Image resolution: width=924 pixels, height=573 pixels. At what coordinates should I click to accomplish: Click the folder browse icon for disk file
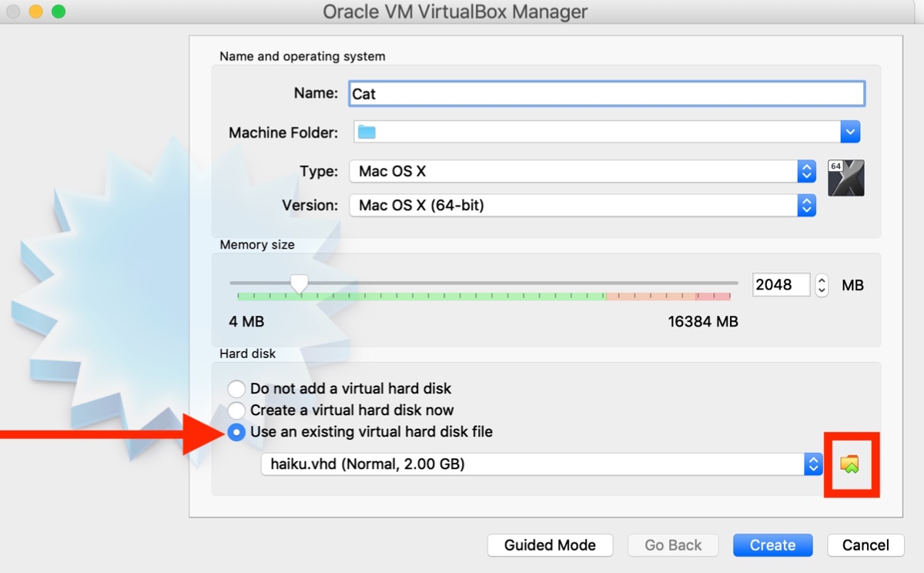coord(849,464)
